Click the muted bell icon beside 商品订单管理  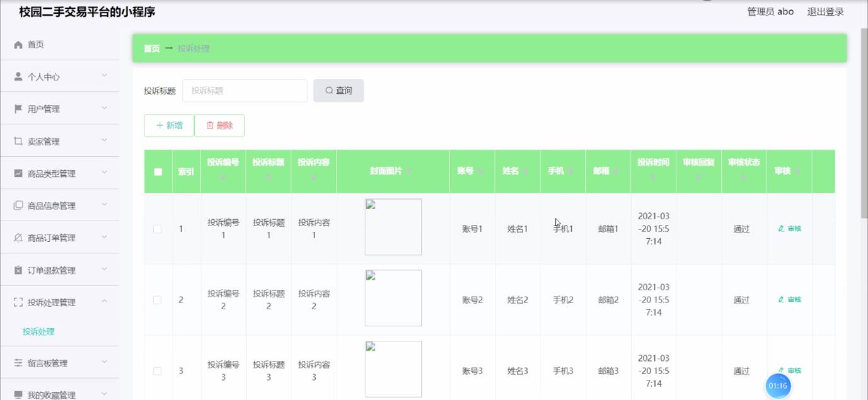coord(18,238)
